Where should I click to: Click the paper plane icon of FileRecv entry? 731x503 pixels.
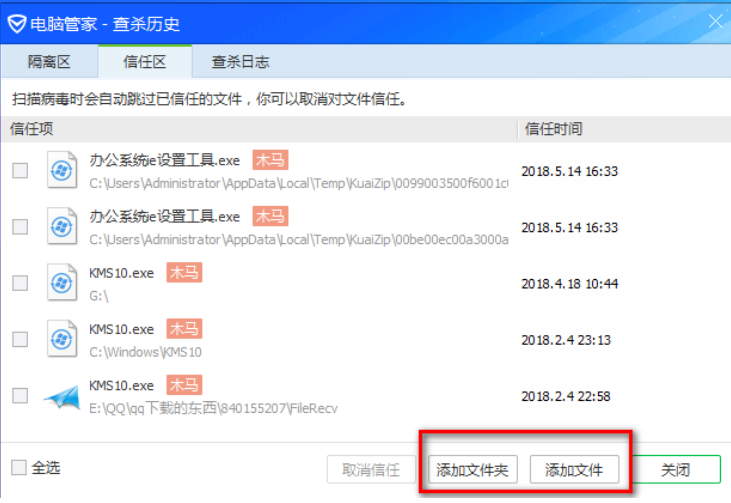[62, 395]
